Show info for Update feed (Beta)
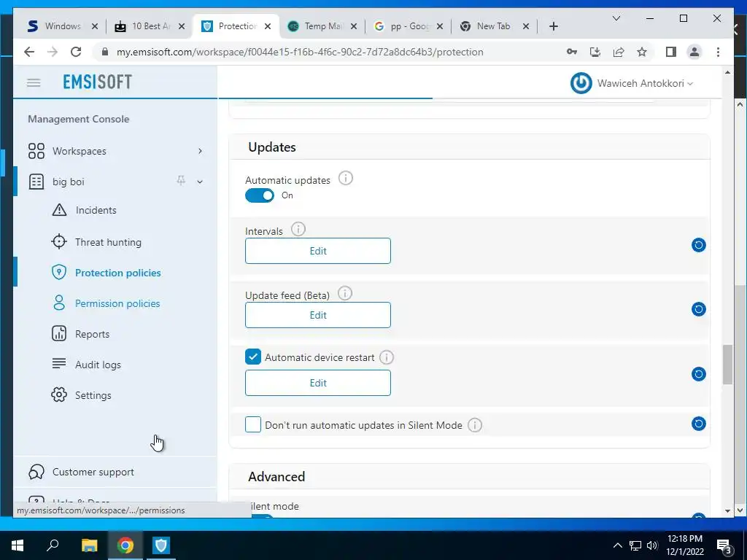Screen dimensions: 747x560 (x=345, y=293)
